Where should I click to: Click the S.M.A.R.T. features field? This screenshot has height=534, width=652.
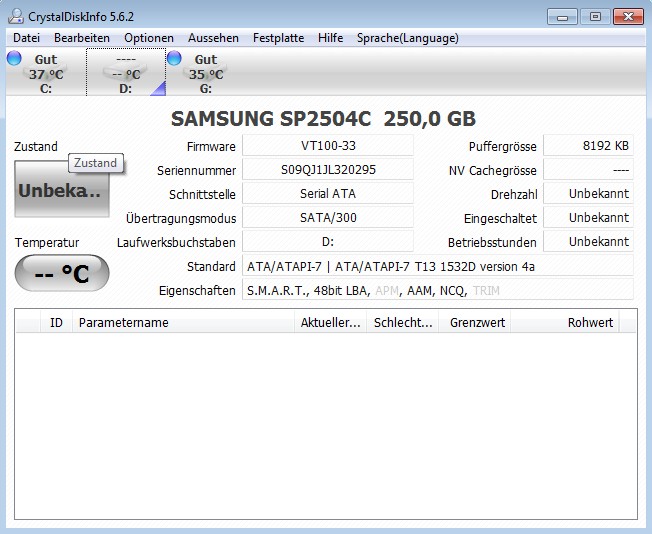point(438,290)
